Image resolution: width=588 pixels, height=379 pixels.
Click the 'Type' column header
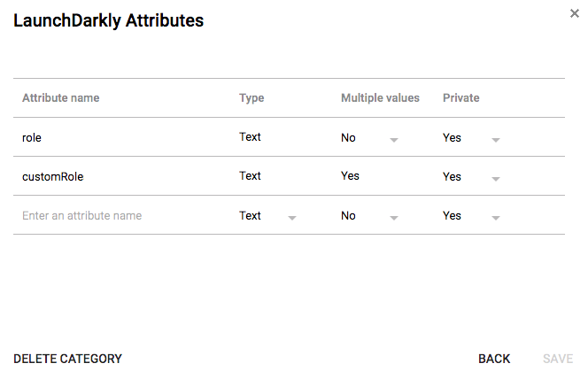(x=251, y=98)
